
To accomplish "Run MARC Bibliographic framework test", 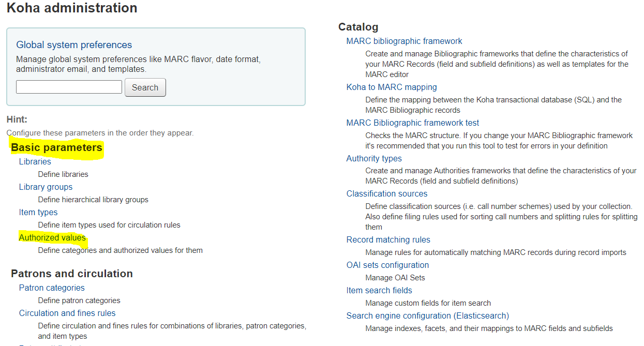I will pos(413,123).
